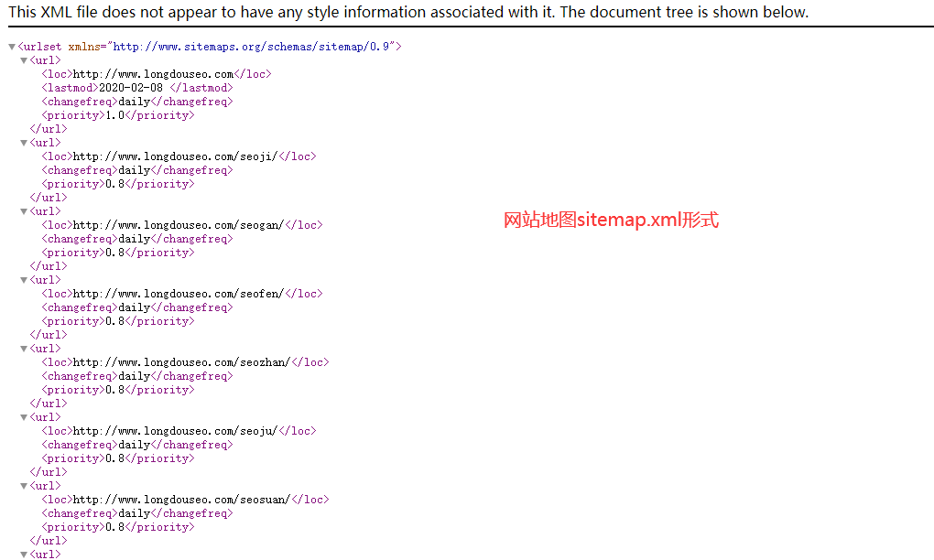Click the red sitemap.xml annotation text

[611, 221]
